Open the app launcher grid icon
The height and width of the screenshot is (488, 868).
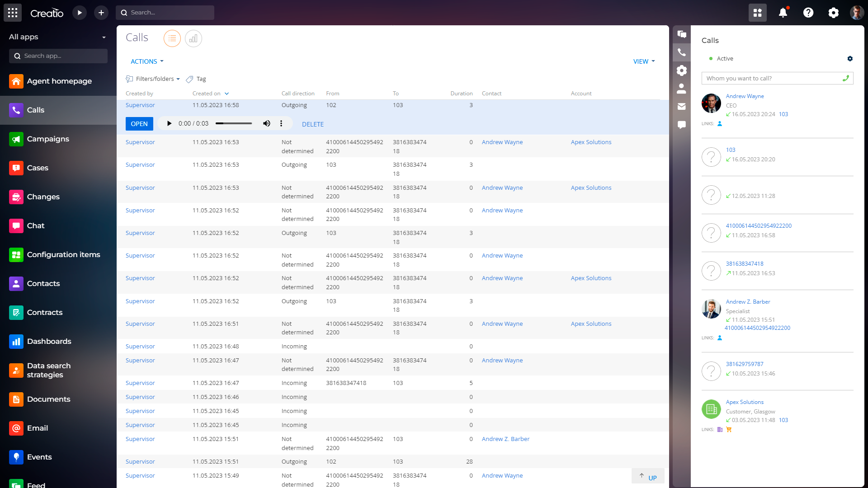click(x=13, y=13)
